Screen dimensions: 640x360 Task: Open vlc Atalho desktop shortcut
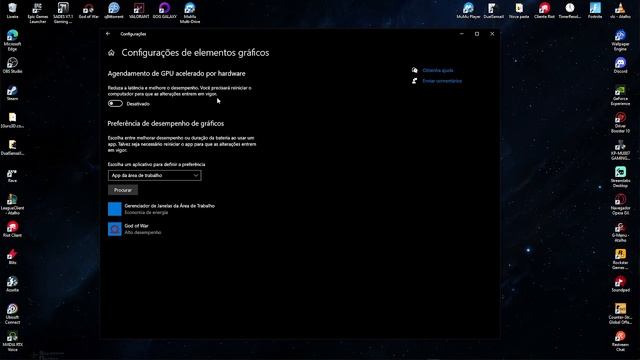tap(620, 11)
